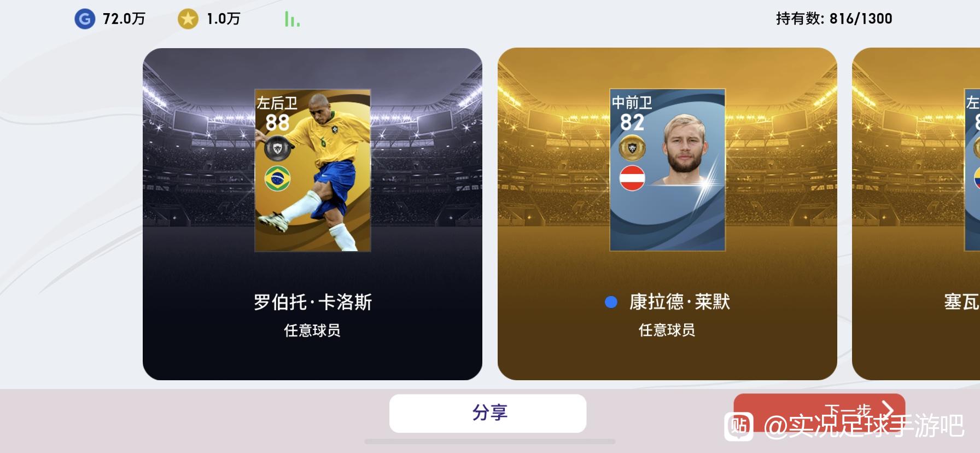This screenshot has width=980, height=453.
Task: Open the Roberto Carlos player card thumbnail
Action: tap(313, 170)
